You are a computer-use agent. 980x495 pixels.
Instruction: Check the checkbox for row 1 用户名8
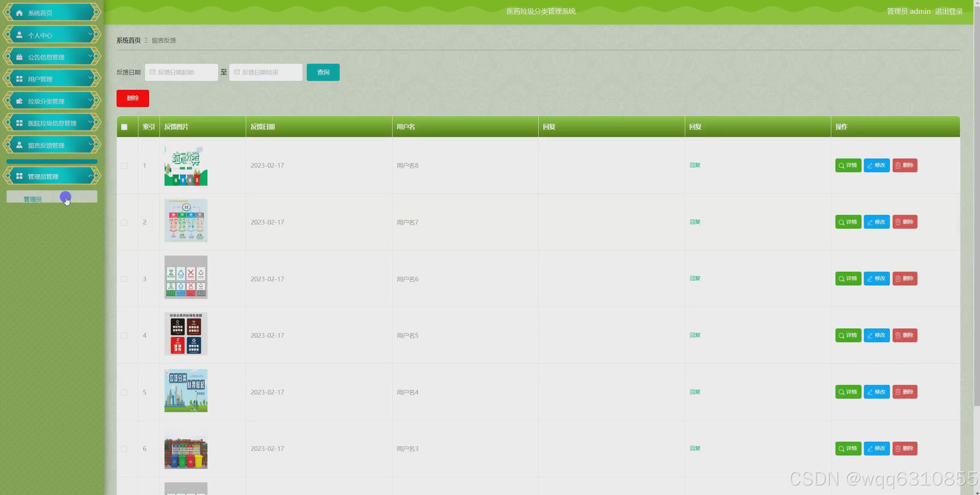124,166
